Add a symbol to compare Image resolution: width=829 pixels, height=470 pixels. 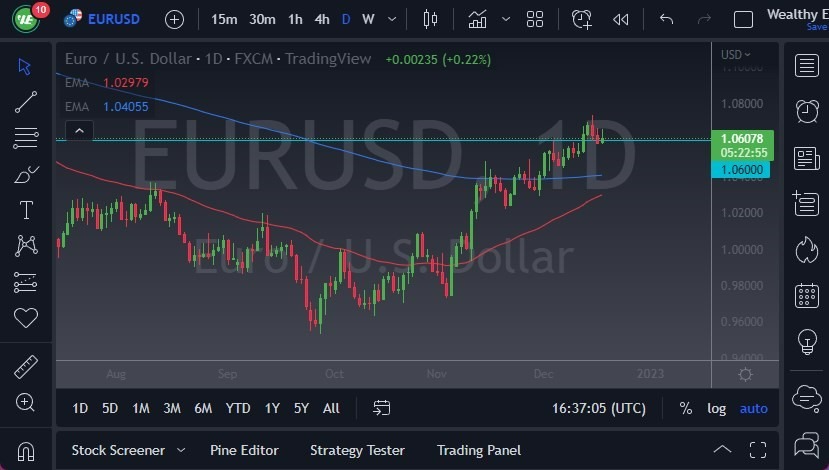point(174,20)
